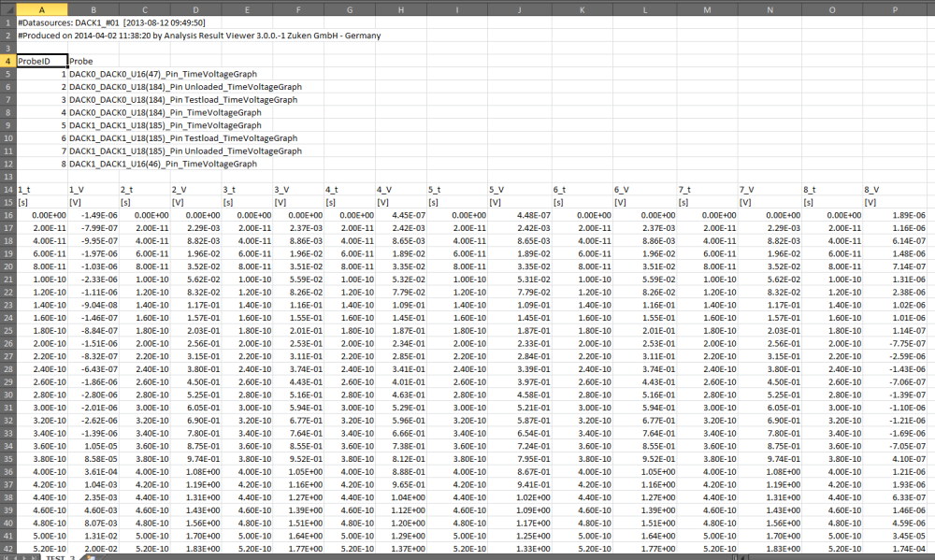Select the '7_t' column label cell

coord(707,190)
